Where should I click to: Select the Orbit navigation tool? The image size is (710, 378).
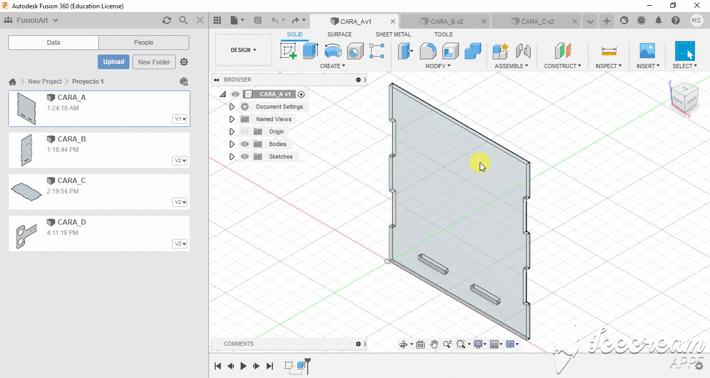pos(403,345)
